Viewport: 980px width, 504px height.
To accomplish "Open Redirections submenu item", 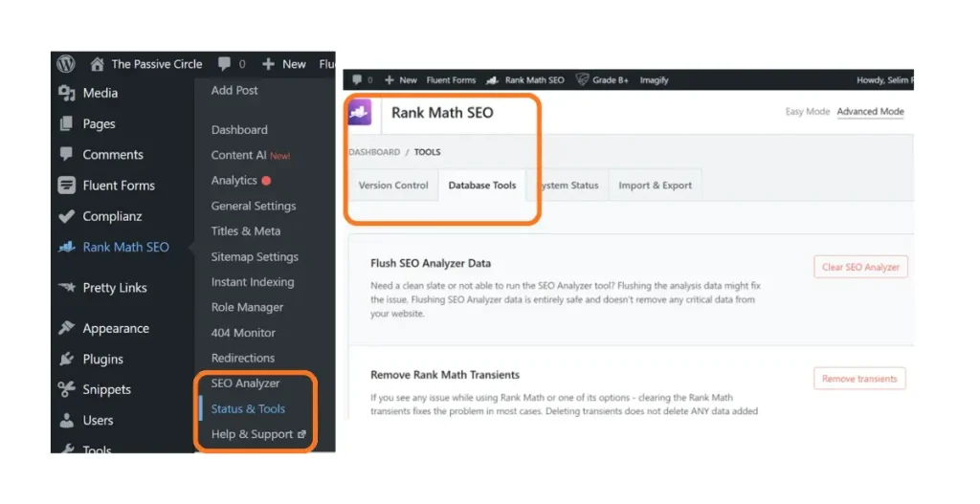I will [x=242, y=358].
